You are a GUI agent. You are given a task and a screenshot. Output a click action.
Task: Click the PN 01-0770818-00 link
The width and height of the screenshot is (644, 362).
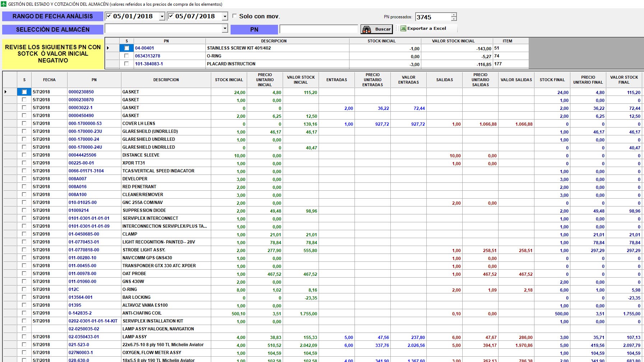point(84,250)
